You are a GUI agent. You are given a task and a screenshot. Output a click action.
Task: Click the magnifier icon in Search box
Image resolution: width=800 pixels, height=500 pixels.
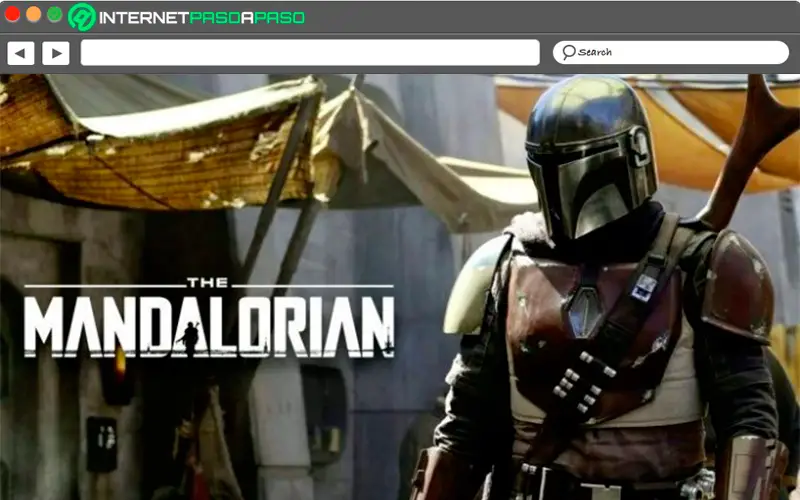[568, 52]
